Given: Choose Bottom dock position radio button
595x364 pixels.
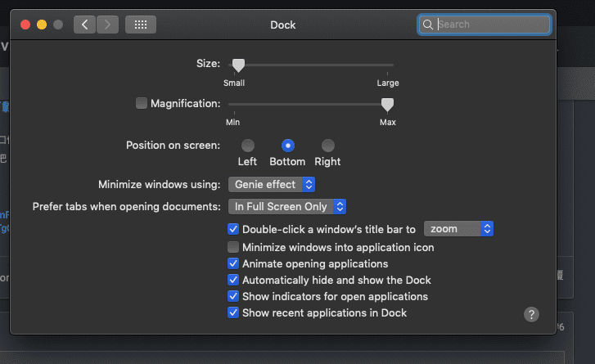Looking at the screenshot, I should 287,146.
